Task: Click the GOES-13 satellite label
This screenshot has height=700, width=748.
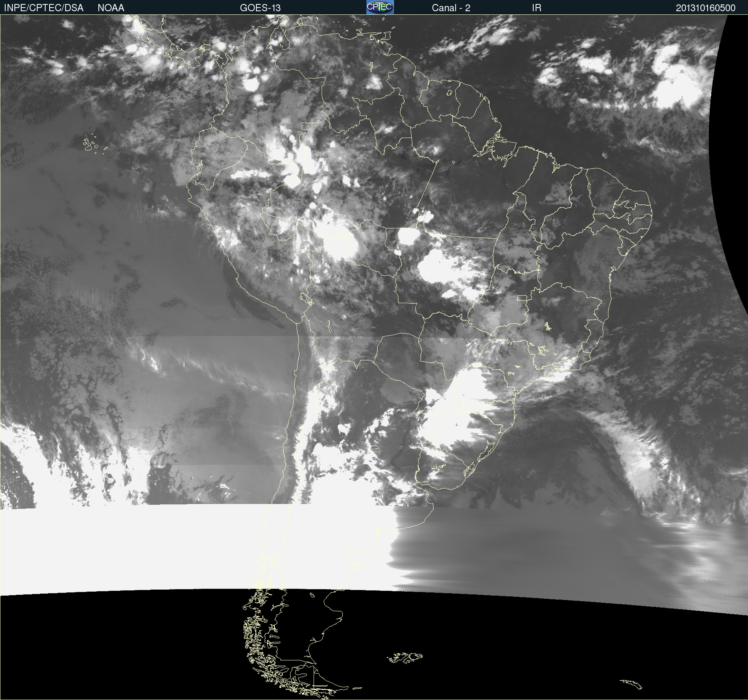Action: click(260, 8)
